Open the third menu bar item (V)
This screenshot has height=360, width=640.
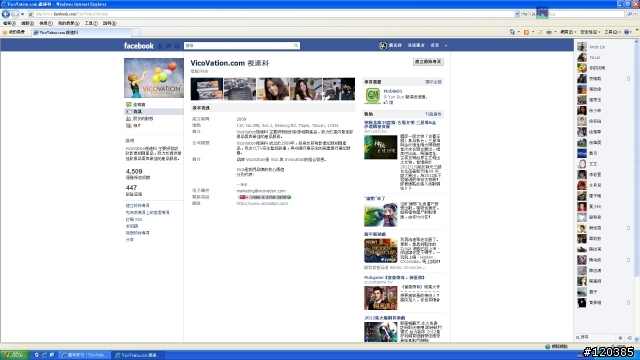(x=46, y=23)
